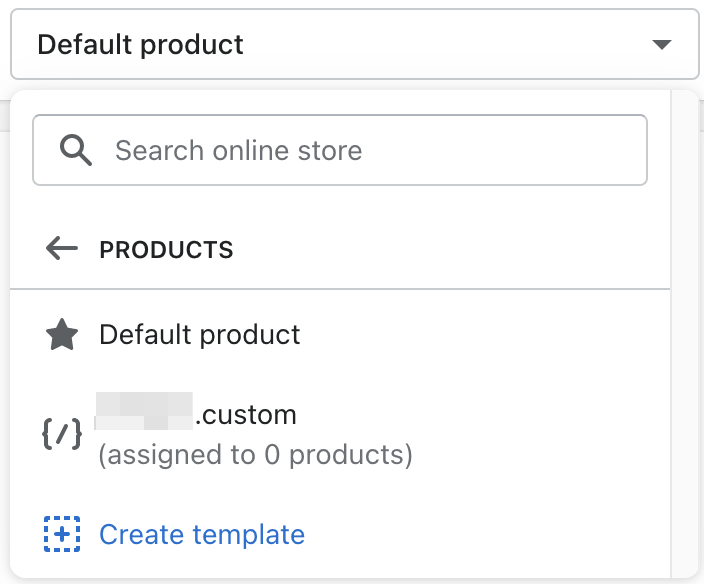The height and width of the screenshot is (584, 704).
Task: Click the magnifying glass search icon
Action: 76,151
